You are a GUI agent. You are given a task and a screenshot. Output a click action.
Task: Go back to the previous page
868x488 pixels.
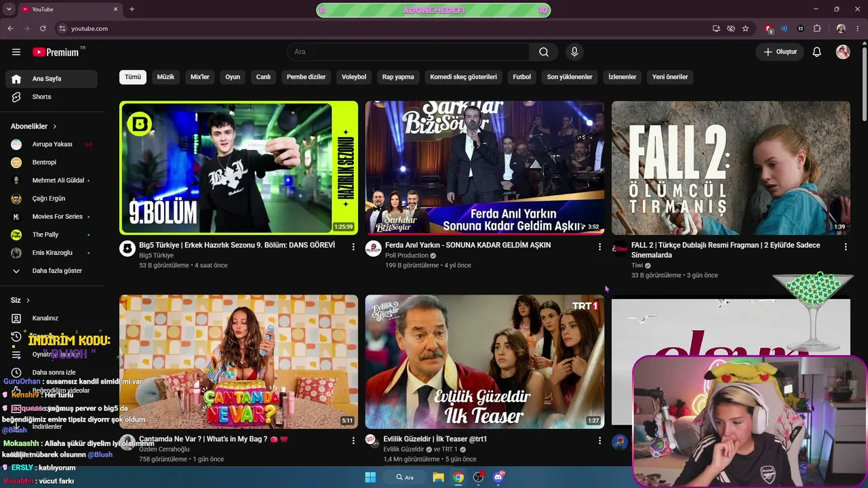(10, 28)
